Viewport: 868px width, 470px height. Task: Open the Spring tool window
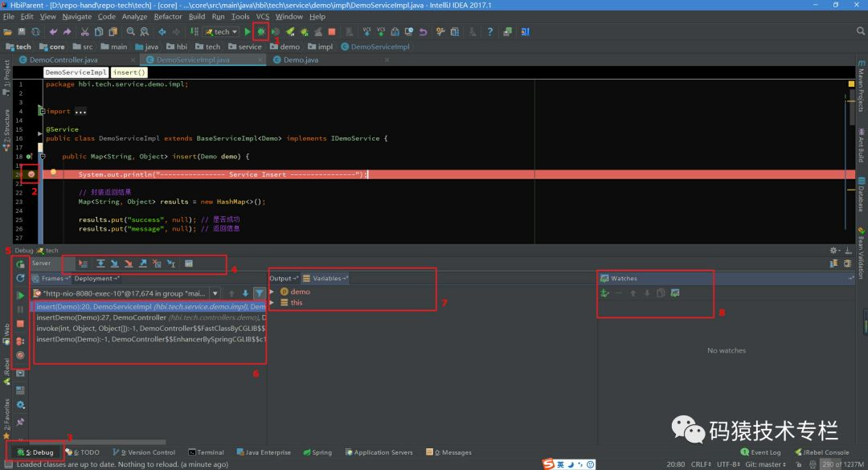click(317, 452)
